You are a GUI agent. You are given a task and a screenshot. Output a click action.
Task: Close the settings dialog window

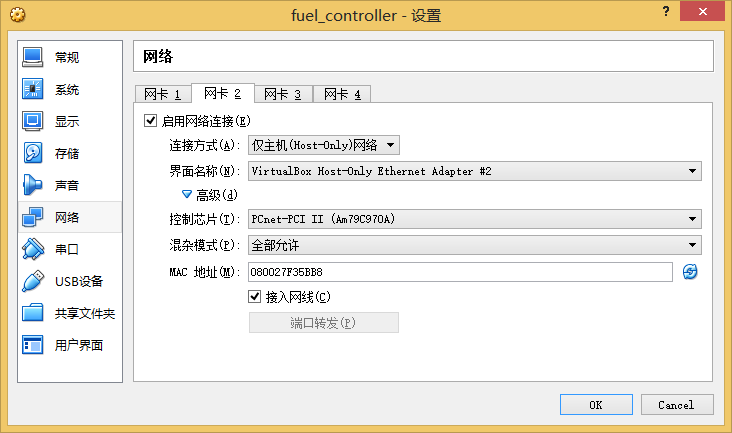click(702, 12)
